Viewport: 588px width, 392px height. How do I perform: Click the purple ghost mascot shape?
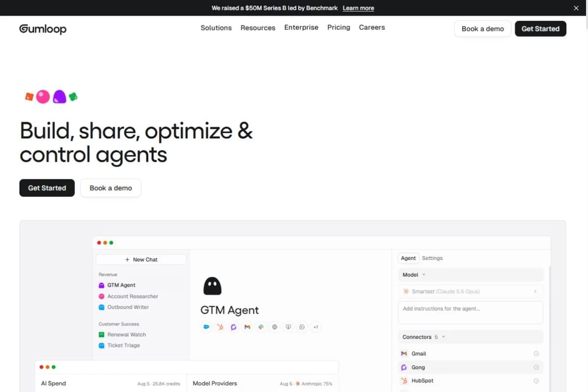click(x=59, y=97)
